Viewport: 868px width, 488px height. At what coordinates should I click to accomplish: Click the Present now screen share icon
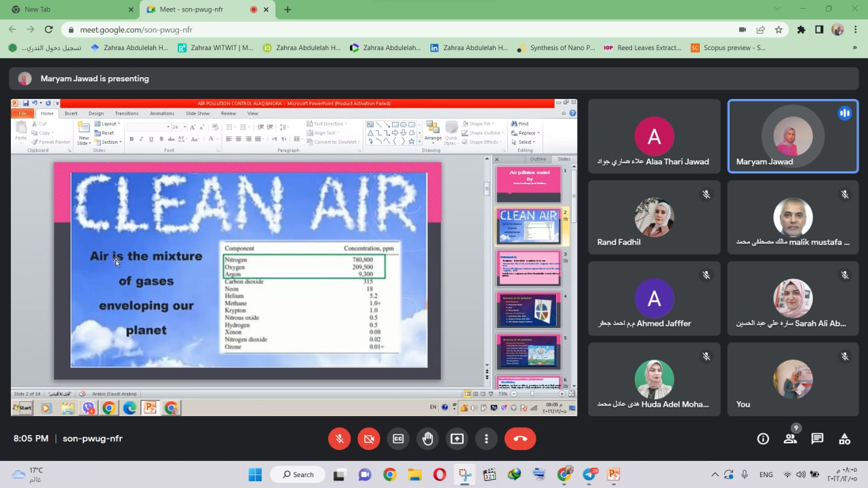[x=457, y=439]
